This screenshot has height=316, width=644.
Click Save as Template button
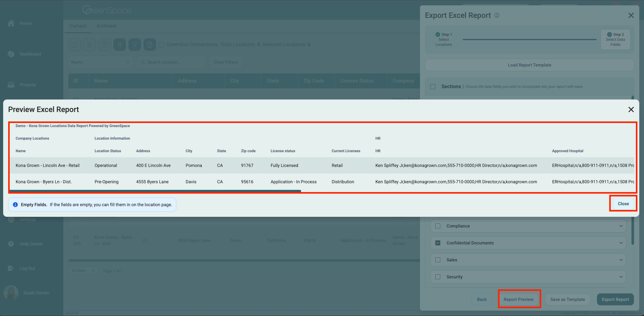(x=568, y=299)
